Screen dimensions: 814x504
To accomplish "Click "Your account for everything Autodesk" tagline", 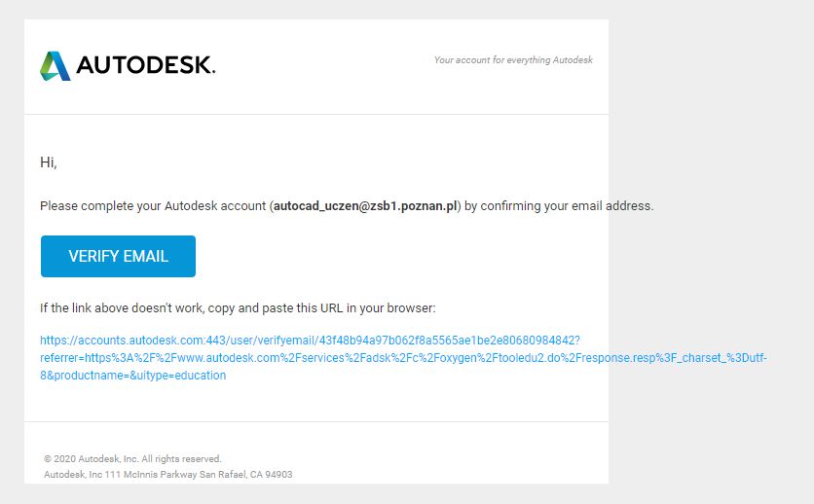I will [513, 60].
